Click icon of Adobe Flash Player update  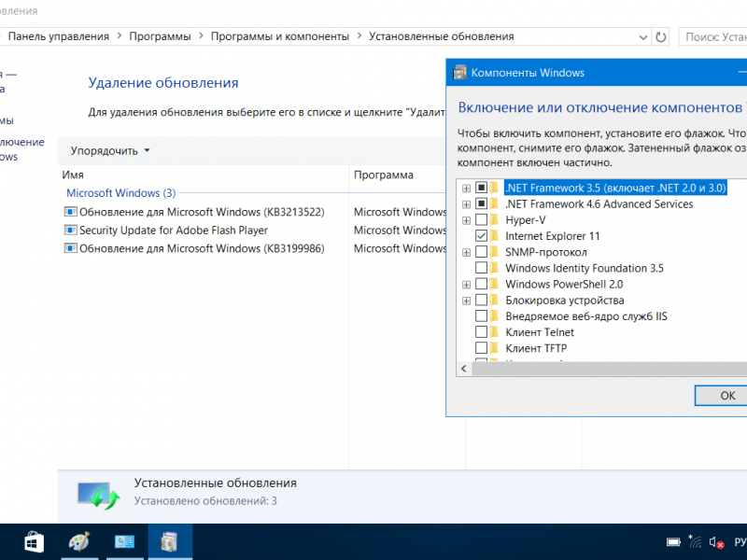pyautogui.click(x=71, y=230)
